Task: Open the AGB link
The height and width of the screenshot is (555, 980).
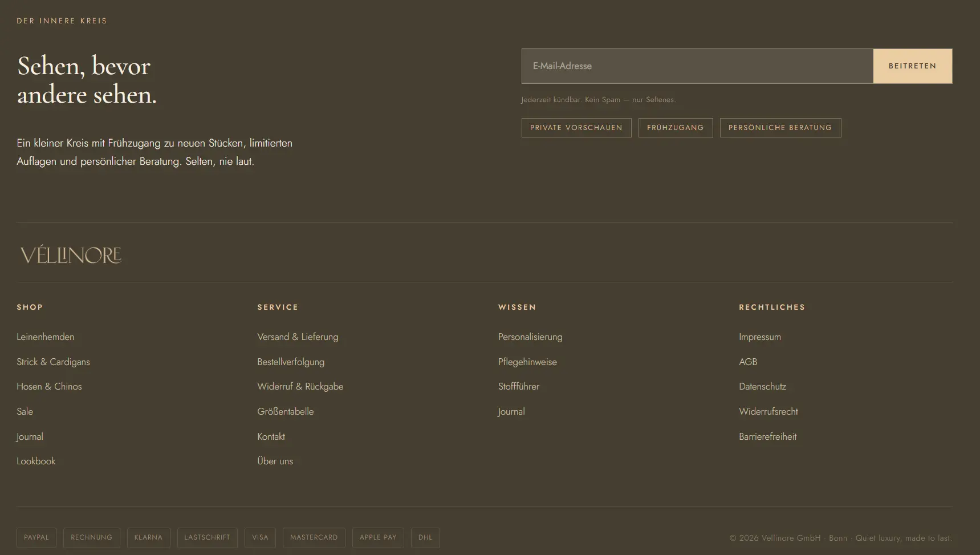Action: (748, 362)
